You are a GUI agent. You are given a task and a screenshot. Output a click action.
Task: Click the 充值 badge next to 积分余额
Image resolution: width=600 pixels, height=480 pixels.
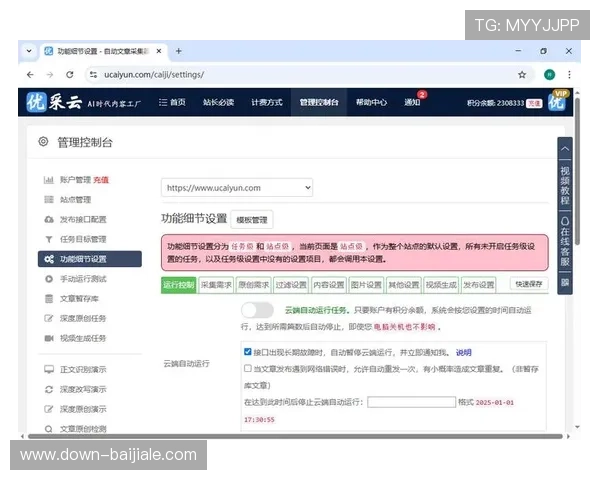pyautogui.click(x=534, y=103)
